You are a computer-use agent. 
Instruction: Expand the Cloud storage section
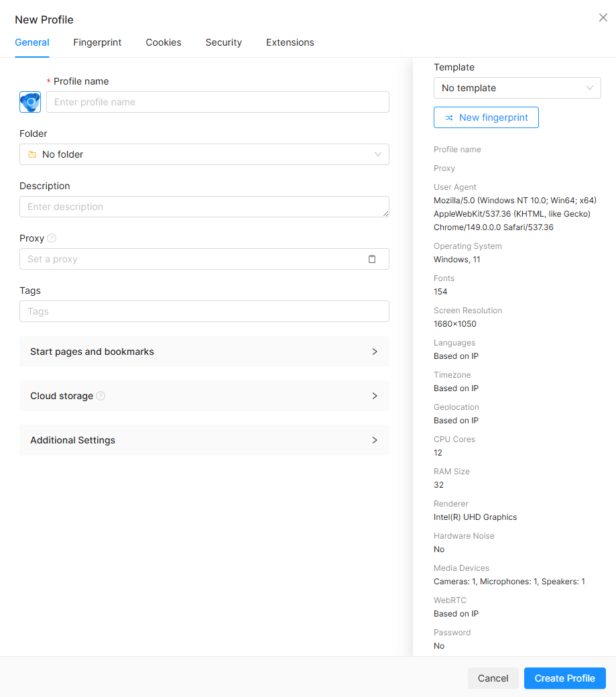point(204,396)
